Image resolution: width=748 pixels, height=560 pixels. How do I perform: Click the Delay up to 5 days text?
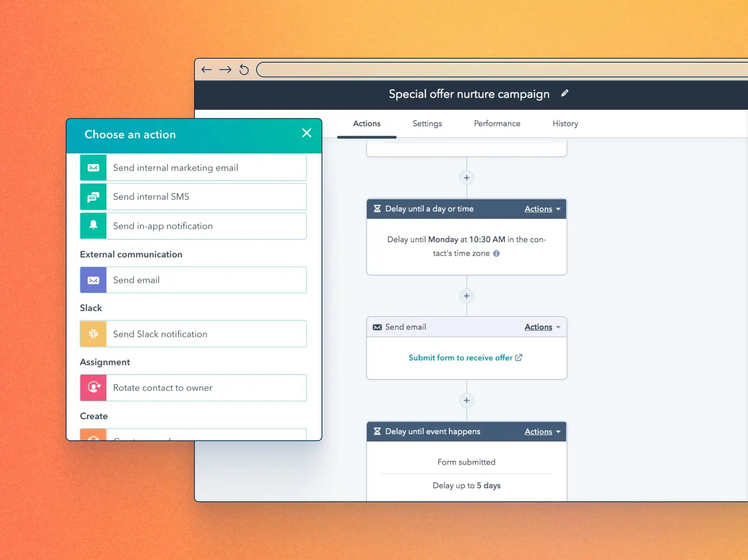point(466,486)
